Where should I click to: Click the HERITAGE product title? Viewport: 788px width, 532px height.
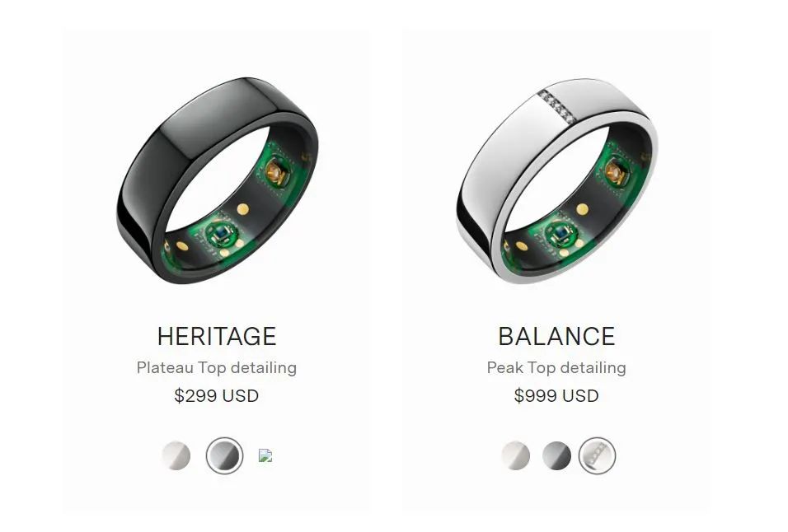217,336
